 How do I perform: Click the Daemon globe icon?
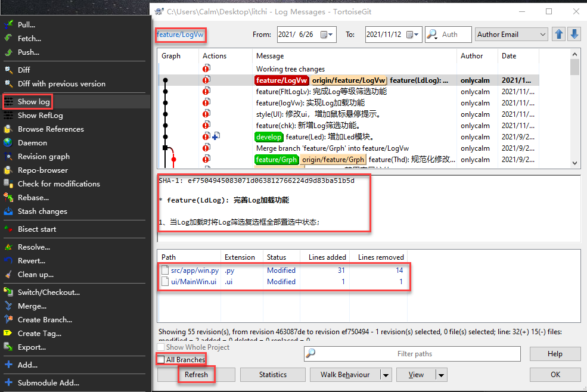8,142
